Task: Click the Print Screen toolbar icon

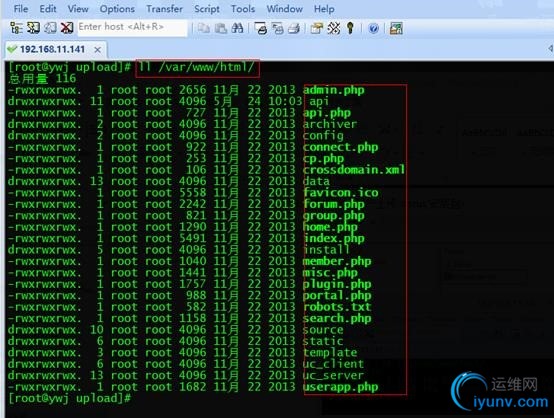Action: point(261,28)
